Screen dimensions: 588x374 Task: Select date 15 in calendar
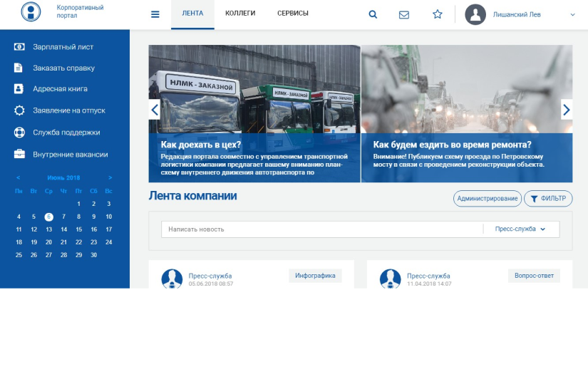tap(78, 229)
